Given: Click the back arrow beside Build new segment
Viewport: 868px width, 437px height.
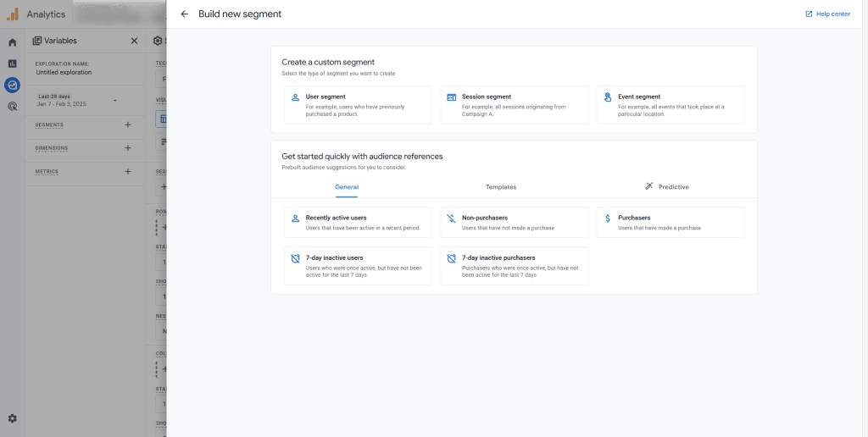Looking at the screenshot, I should click(185, 14).
